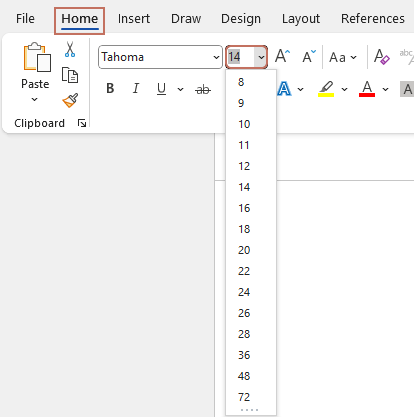Toggle Strikethrough formatting
Viewport: 414px width, 417px height.
203,89
